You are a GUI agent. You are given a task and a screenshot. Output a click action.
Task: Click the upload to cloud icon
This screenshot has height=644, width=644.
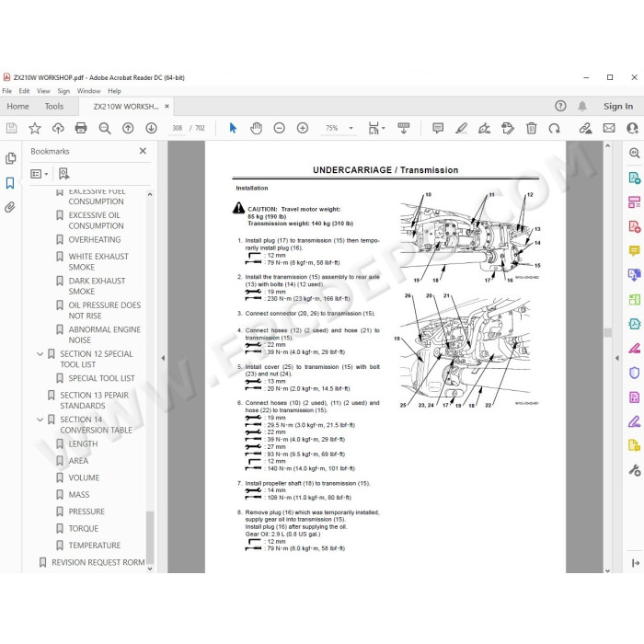click(58, 129)
